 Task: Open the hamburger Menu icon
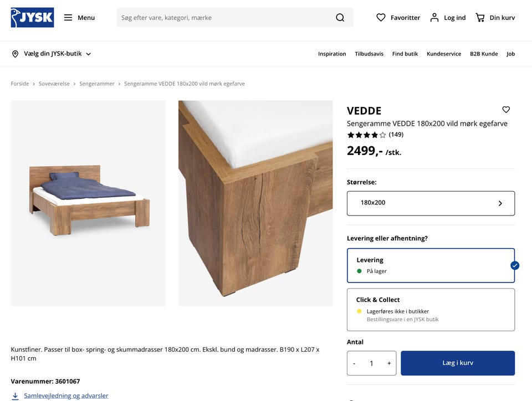point(68,18)
